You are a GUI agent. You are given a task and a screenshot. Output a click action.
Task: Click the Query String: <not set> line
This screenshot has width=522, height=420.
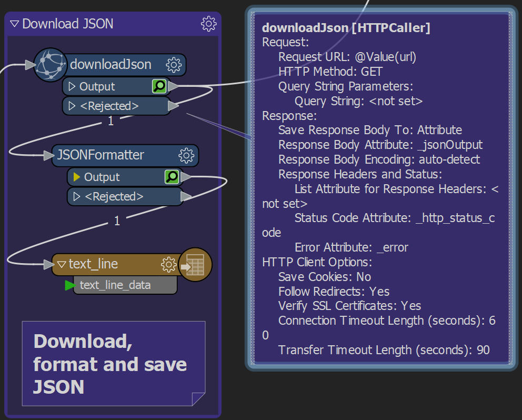(x=358, y=101)
